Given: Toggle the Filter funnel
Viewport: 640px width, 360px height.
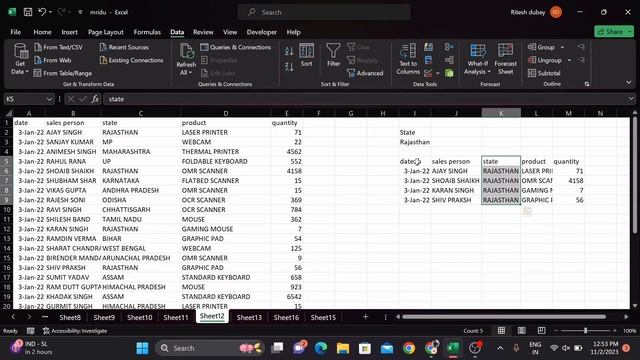Looking at the screenshot, I should coord(333,55).
